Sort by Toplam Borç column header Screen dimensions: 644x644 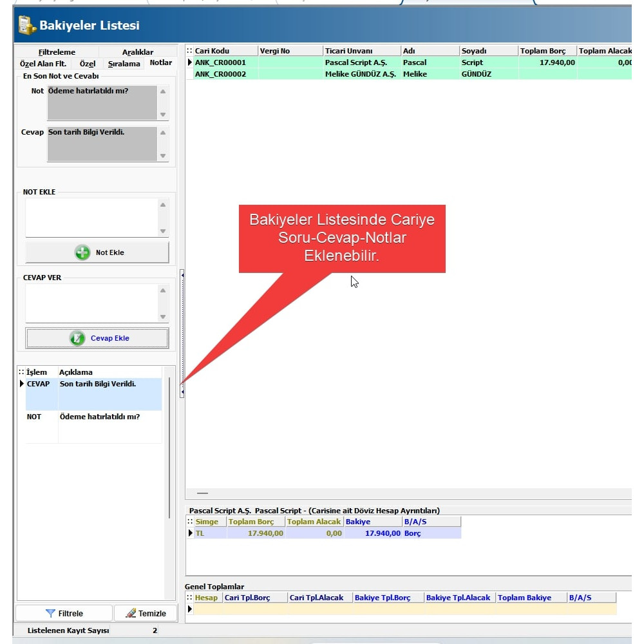click(546, 51)
